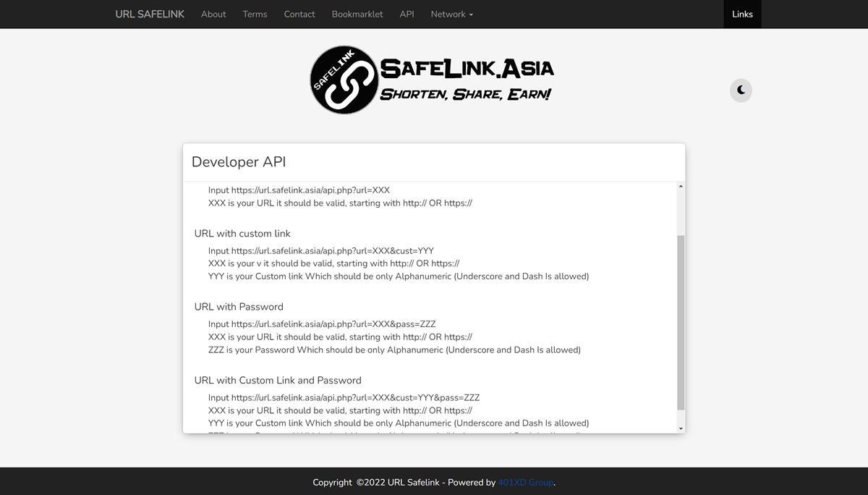The image size is (868, 495).
Task: Click the 'URL with custom link' heading
Action: 242,234
